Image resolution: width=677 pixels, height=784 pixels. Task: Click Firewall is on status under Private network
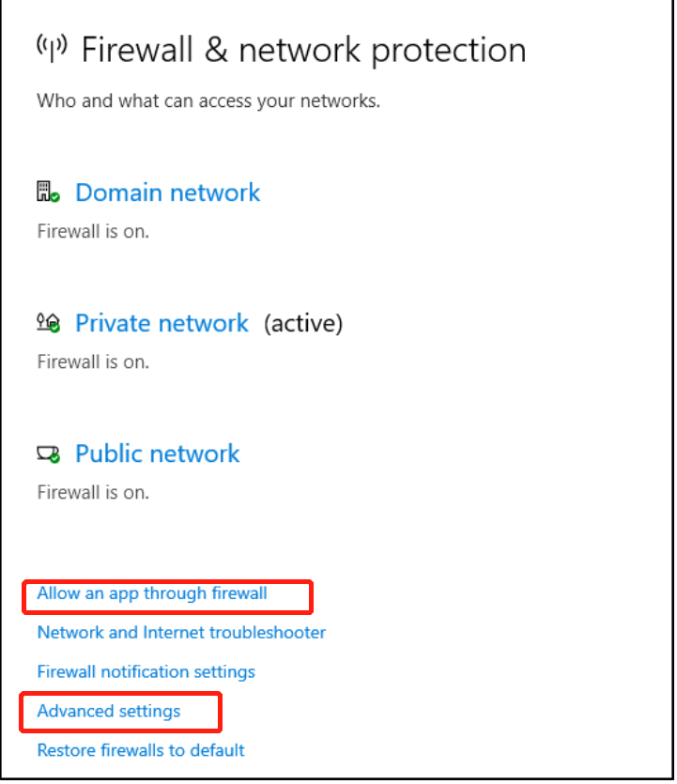(x=93, y=361)
